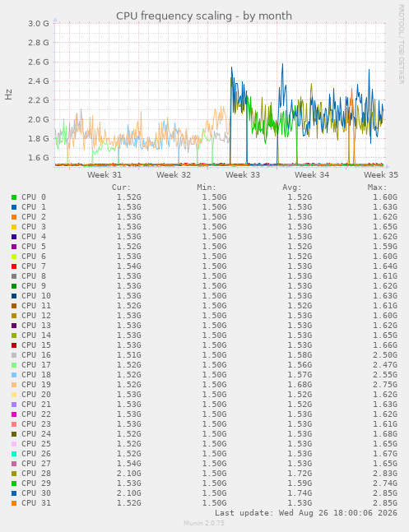Click CPU 16 current value 1.51G
Viewport: 409px width, 532px height.
(128, 355)
